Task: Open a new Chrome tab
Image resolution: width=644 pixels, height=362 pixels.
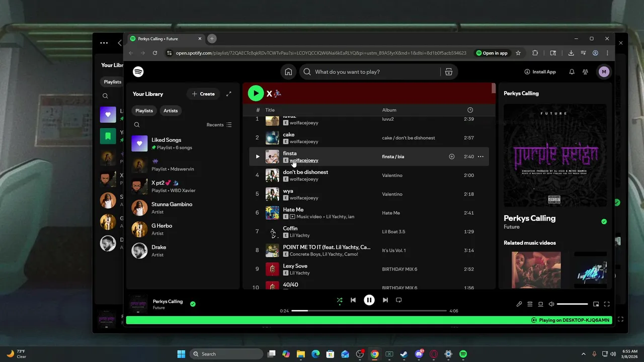Action: pos(212,39)
